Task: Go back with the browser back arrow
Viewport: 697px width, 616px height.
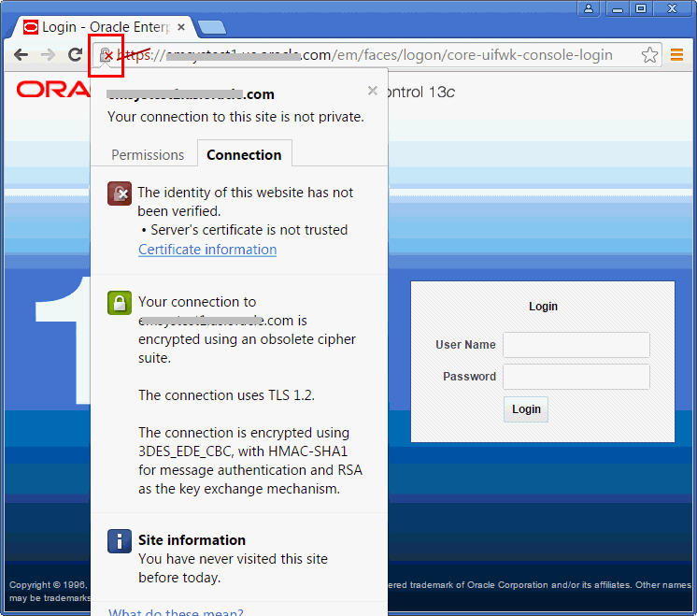Action: [21, 55]
